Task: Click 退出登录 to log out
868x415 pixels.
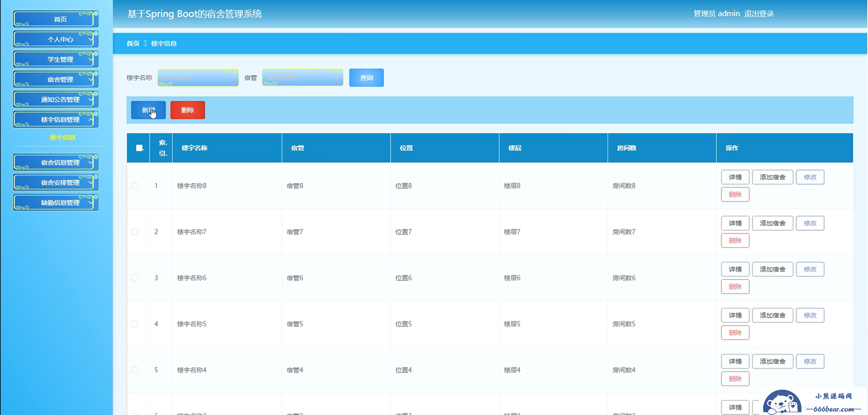Action: click(759, 13)
